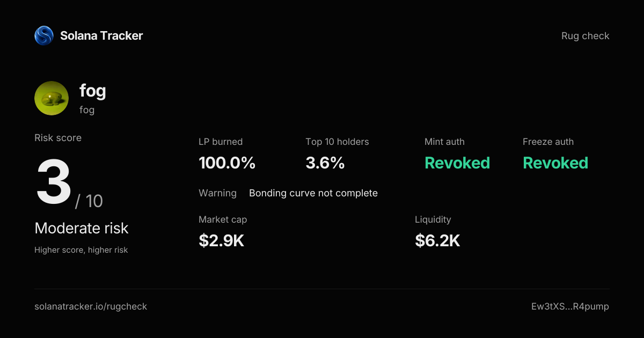Click the Liquidity $6.2K value
Screen dimensions: 644x338
click(x=437, y=241)
